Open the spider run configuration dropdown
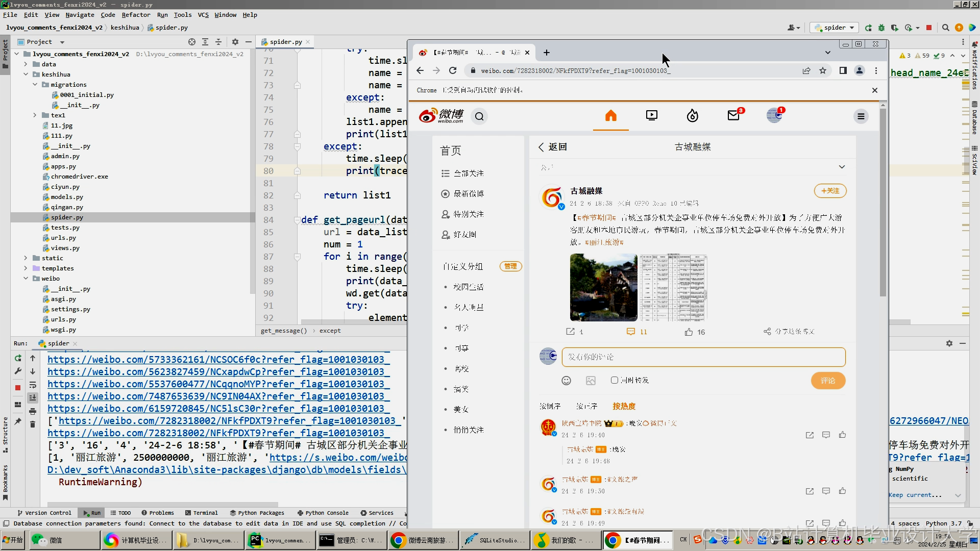This screenshot has height=551, width=980. [835, 28]
